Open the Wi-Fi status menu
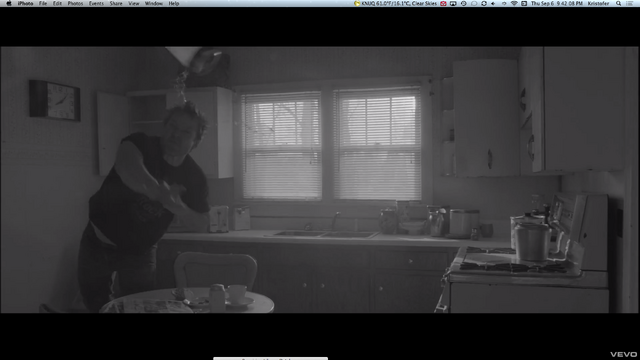This screenshot has height=360, width=640. point(514,3)
